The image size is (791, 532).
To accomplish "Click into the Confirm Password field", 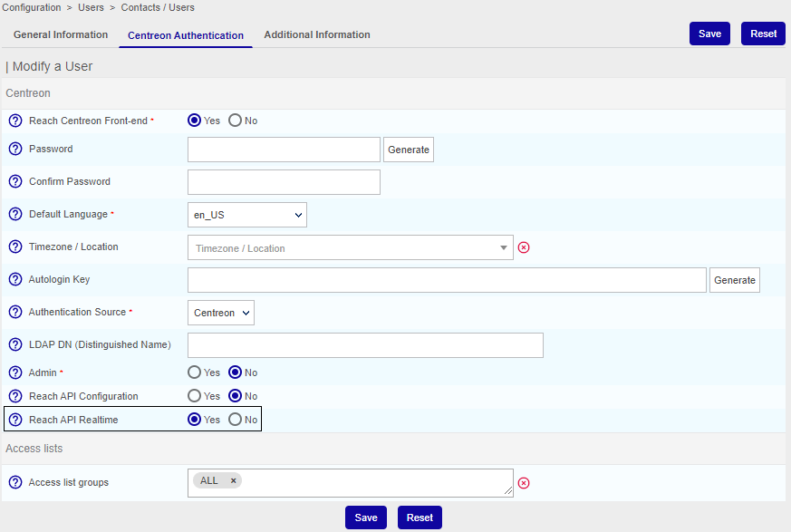I will 284,182.
